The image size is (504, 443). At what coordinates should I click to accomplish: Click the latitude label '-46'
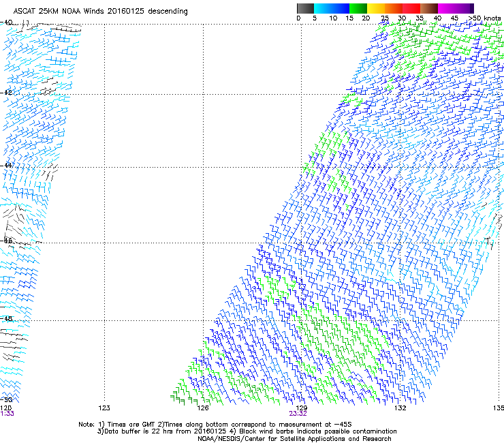click(6, 241)
